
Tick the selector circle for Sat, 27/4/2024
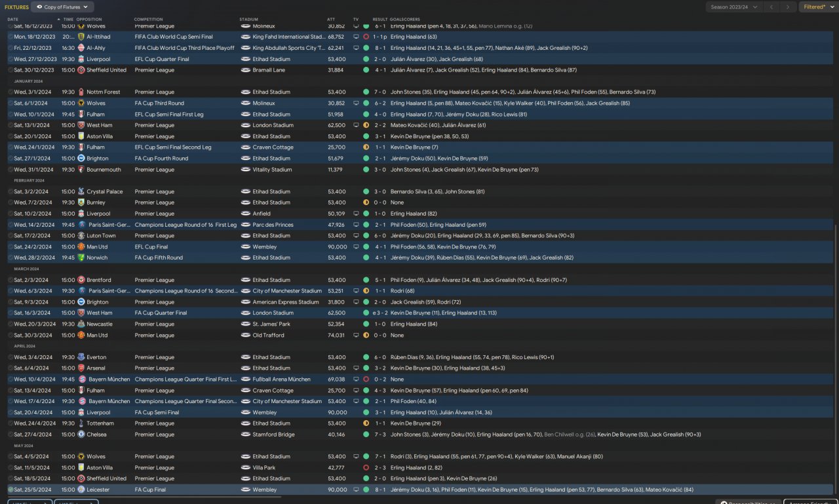pos(10,435)
